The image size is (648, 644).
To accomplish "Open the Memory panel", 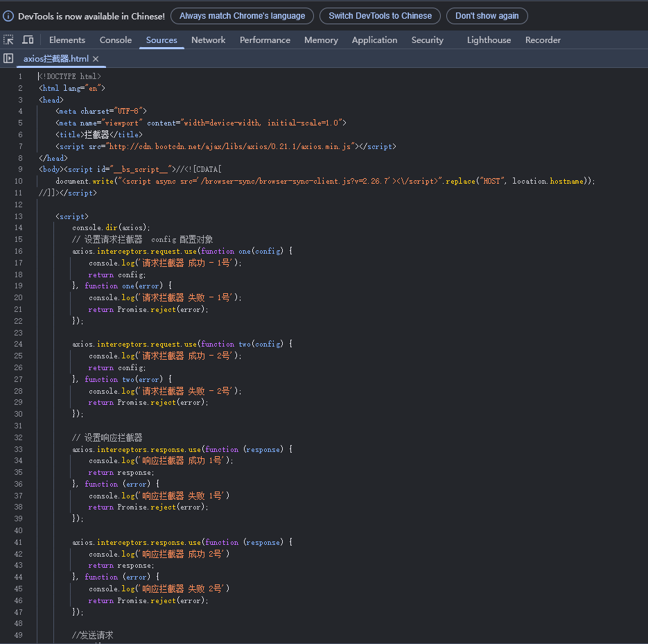I will click(x=321, y=40).
